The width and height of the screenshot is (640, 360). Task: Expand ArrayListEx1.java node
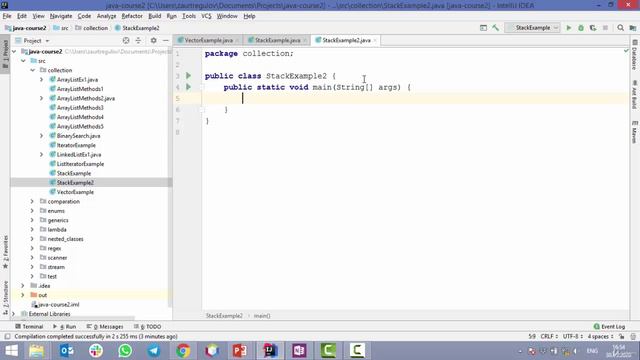pos(42,80)
